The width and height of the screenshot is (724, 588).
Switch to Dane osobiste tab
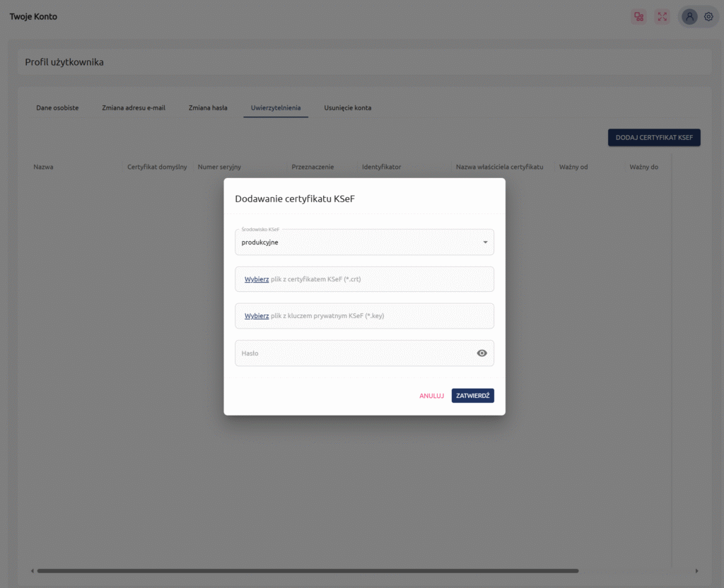[x=57, y=108]
